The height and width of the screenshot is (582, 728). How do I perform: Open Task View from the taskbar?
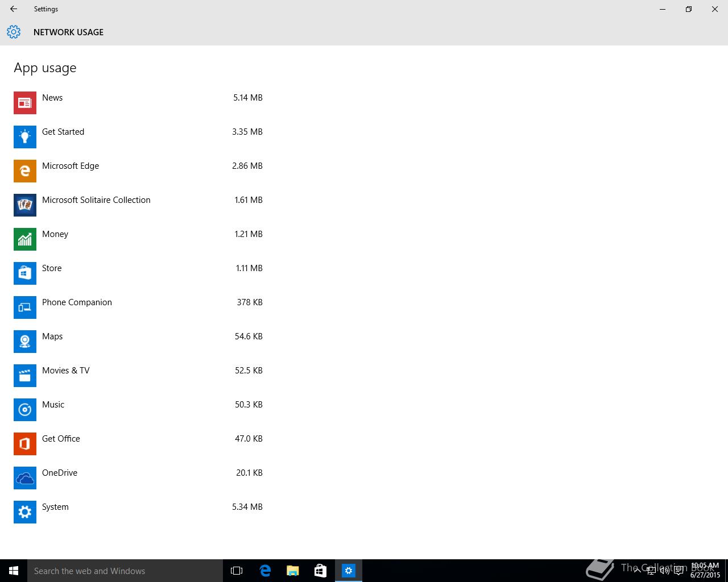tap(237, 571)
